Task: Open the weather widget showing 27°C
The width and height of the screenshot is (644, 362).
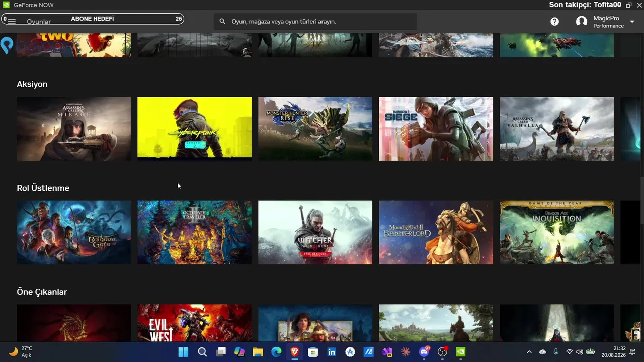Action: (20, 352)
